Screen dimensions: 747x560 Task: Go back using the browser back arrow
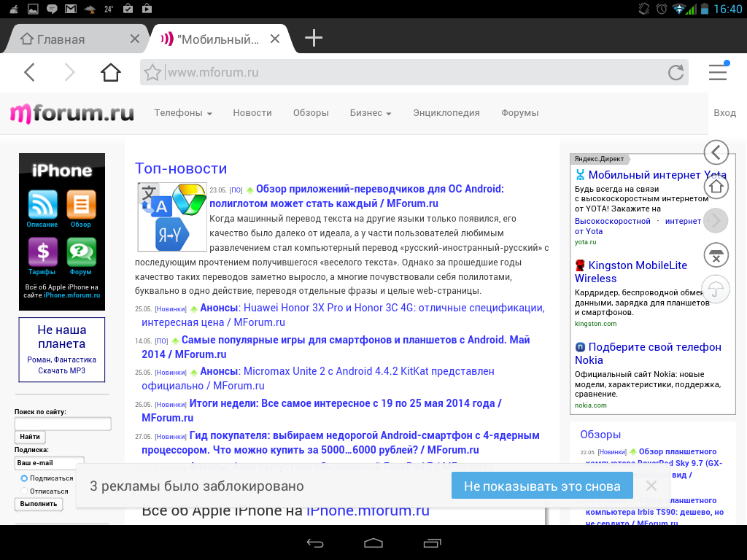tap(29, 72)
